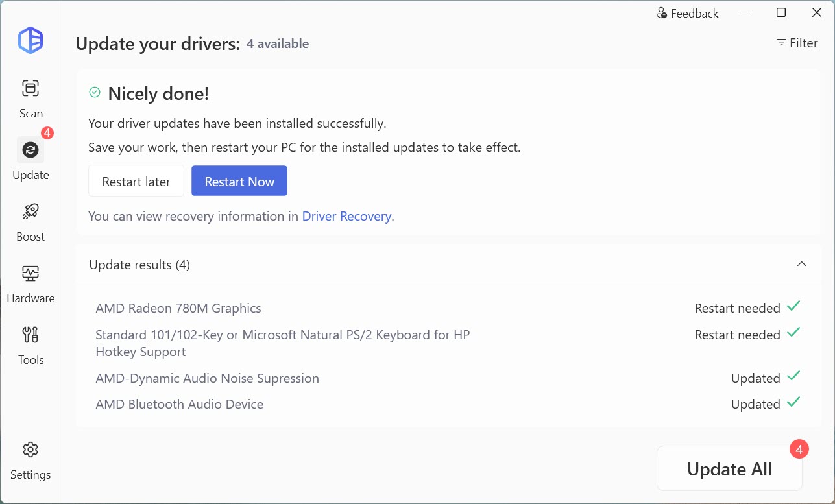
Task: Open the Driver Recovery link
Action: tap(346, 216)
